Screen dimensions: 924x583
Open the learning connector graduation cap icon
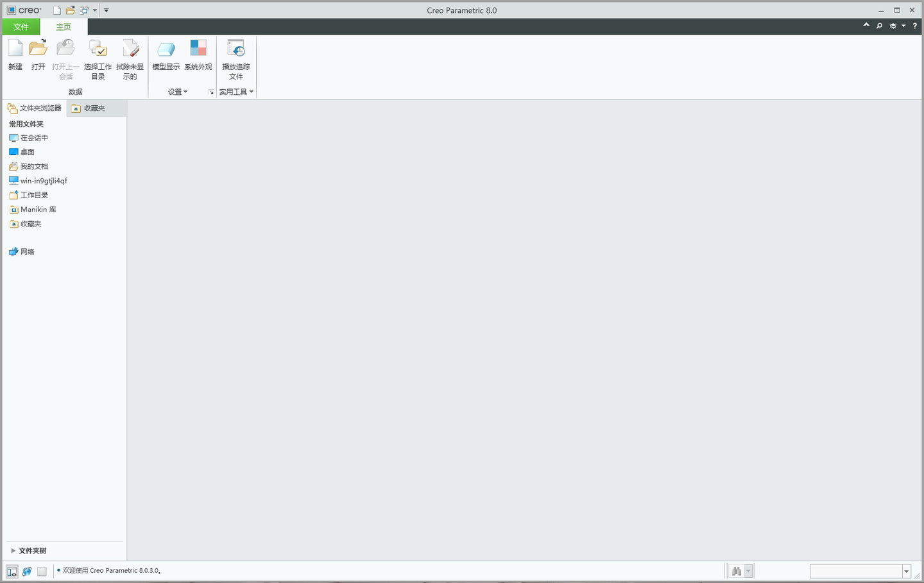pos(893,26)
